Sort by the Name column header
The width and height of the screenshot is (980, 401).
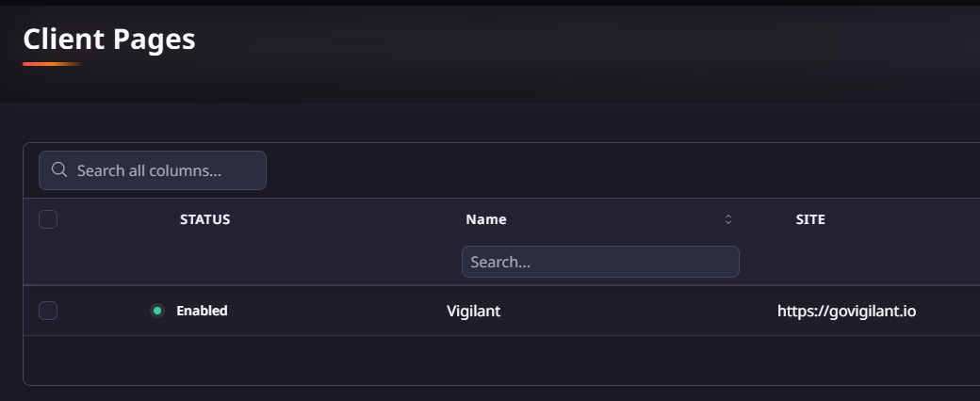pyautogui.click(x=486, y=219)
